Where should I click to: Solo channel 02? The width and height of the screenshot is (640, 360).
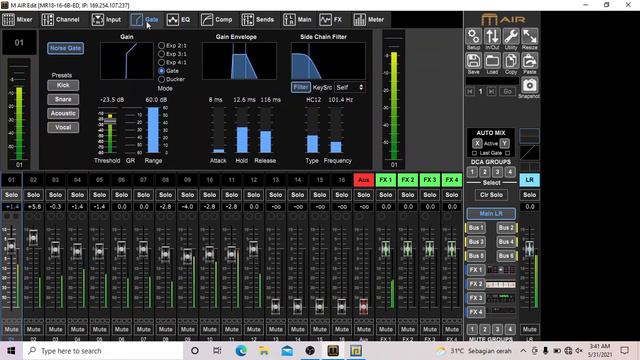tap(33, 195)
